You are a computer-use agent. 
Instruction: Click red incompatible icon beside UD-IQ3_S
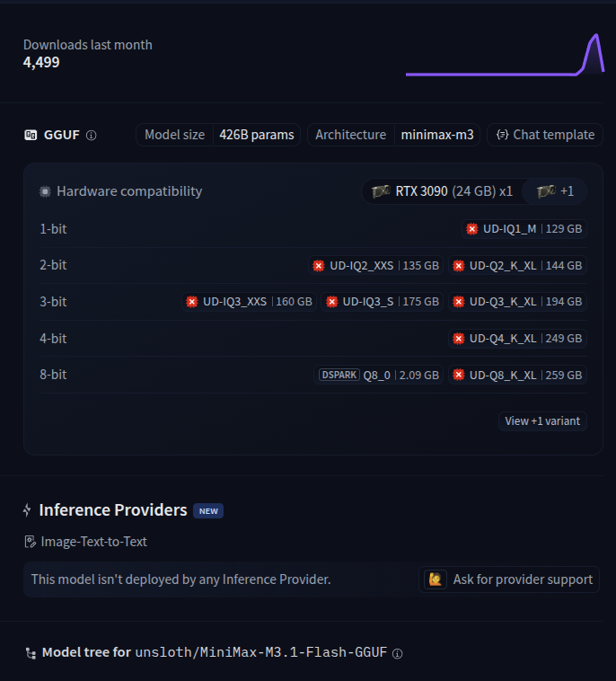(331, 301)
